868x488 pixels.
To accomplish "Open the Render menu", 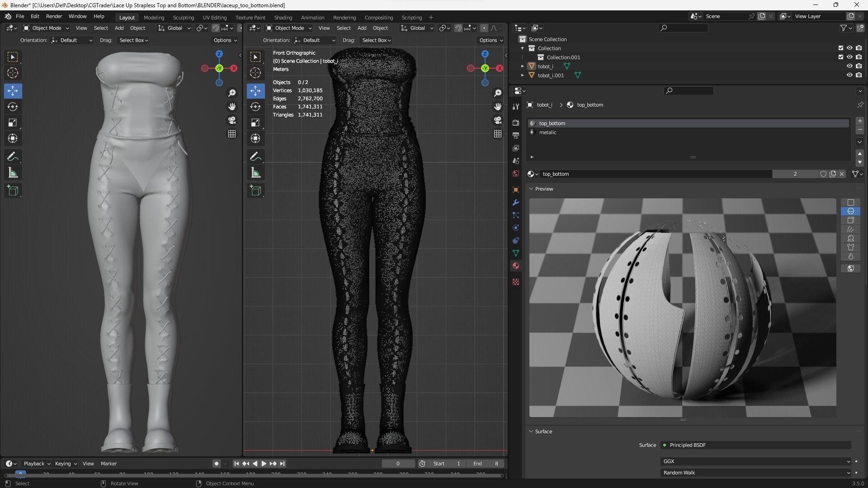I will tap(54, 16).
